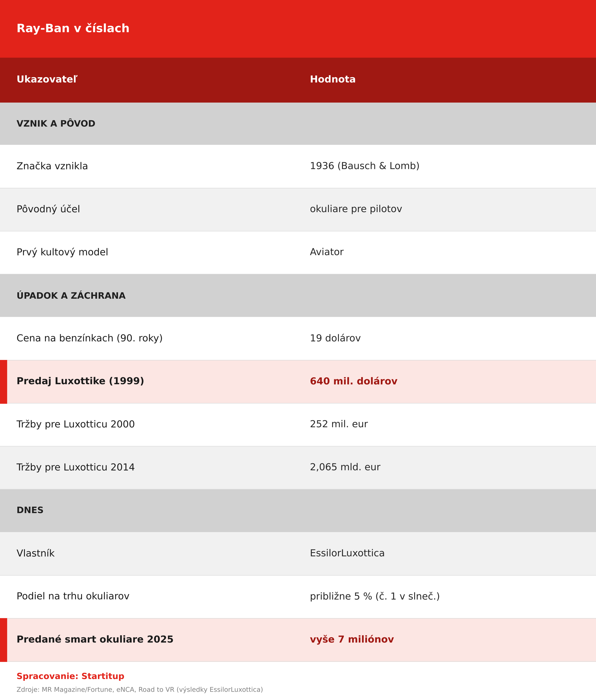
Task: Click the "Zdroje" sources footnote line
Action: point(140,690)
